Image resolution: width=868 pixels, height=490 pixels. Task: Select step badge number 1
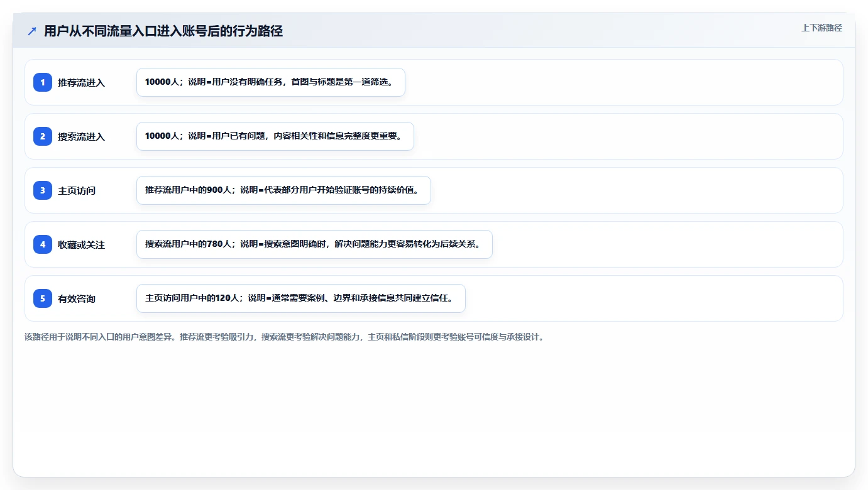coord(43,82)
